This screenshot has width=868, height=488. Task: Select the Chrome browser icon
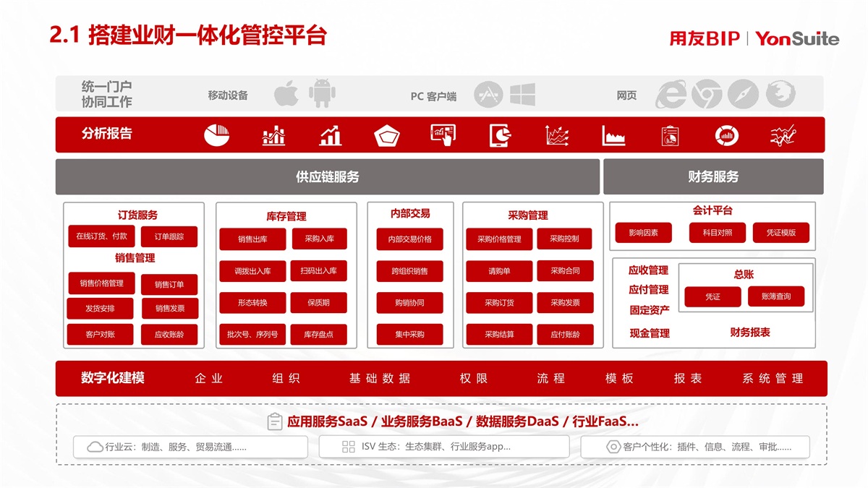tap(707, 95)
